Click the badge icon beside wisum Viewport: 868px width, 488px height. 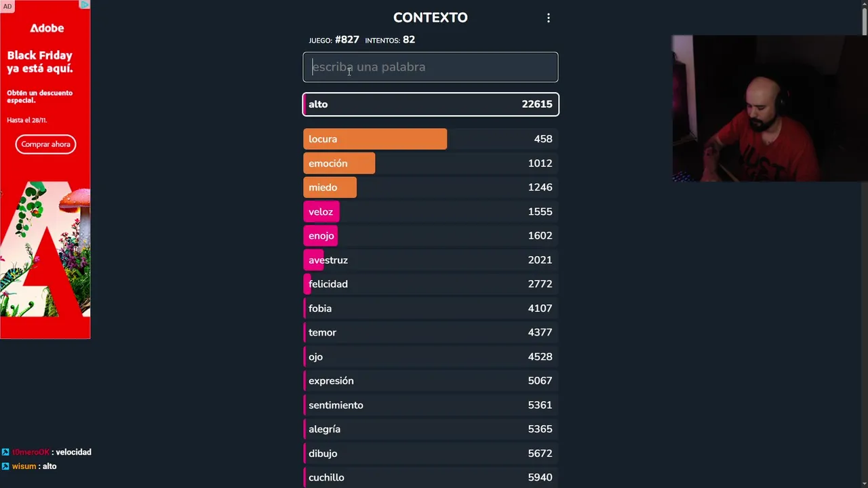[5, 466]
